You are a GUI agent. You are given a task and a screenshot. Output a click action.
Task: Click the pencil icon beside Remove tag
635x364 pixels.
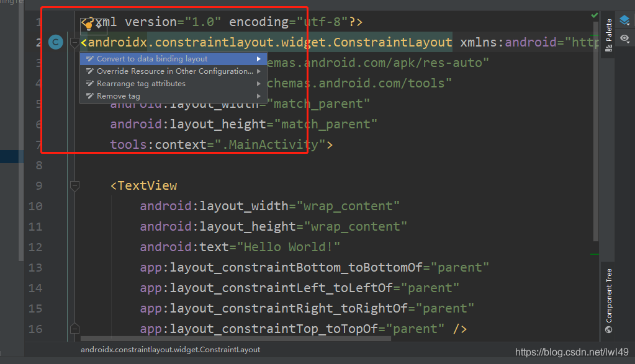[90, 96]
